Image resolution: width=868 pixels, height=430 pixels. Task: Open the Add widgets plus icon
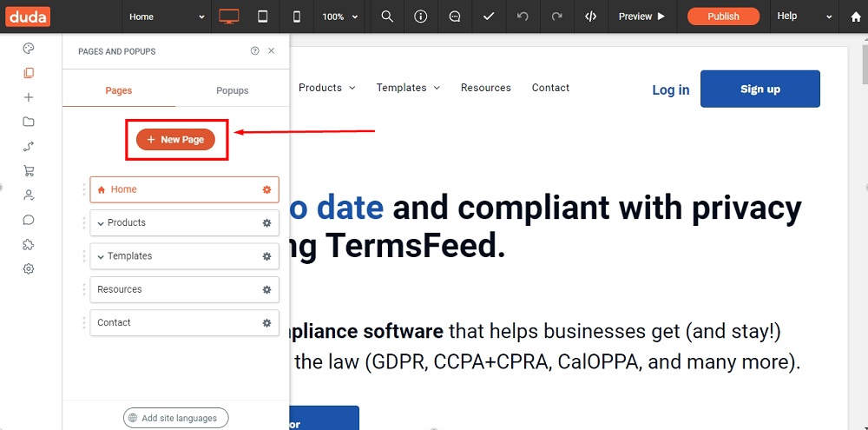[x=29, y=97]
